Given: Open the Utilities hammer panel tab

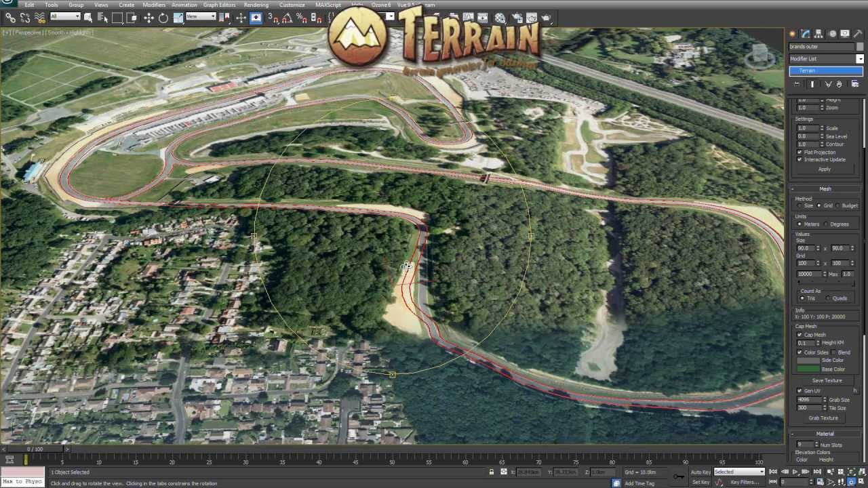Looking at the screenshot, I should point(858,33).
